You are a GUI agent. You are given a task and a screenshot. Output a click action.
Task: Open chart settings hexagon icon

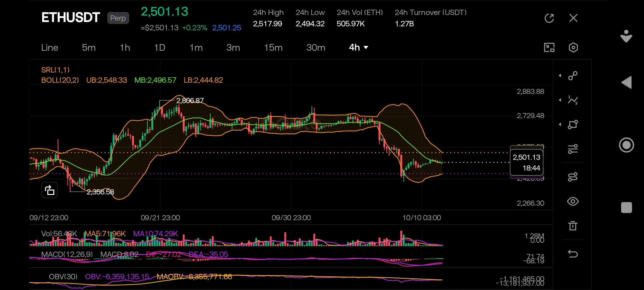pyautogui.click(x=573, y=48)
